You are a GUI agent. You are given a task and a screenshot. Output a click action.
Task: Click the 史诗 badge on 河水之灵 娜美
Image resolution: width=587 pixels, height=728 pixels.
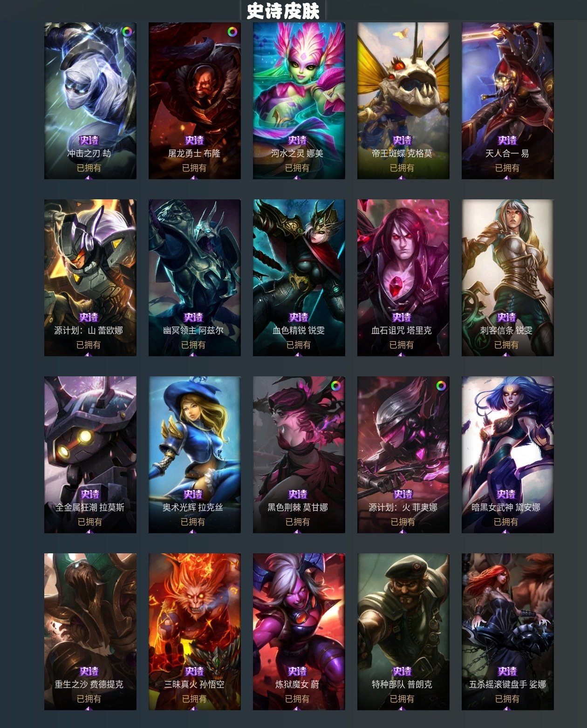297,140
